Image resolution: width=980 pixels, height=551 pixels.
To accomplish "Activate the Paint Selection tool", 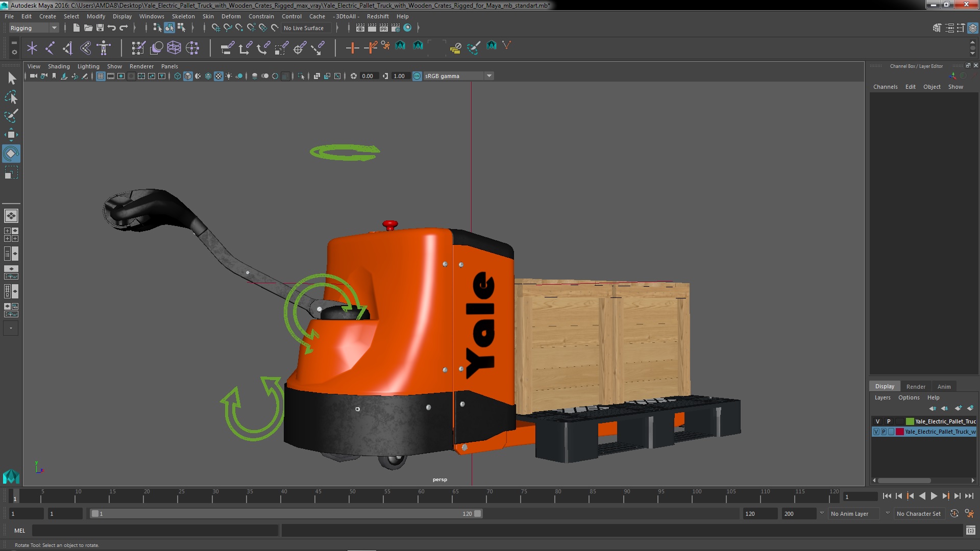I will click(11, 116).
